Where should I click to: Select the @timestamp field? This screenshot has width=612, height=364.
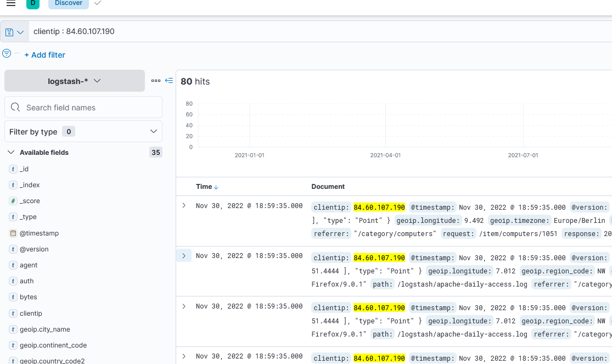tap(39, 233)
